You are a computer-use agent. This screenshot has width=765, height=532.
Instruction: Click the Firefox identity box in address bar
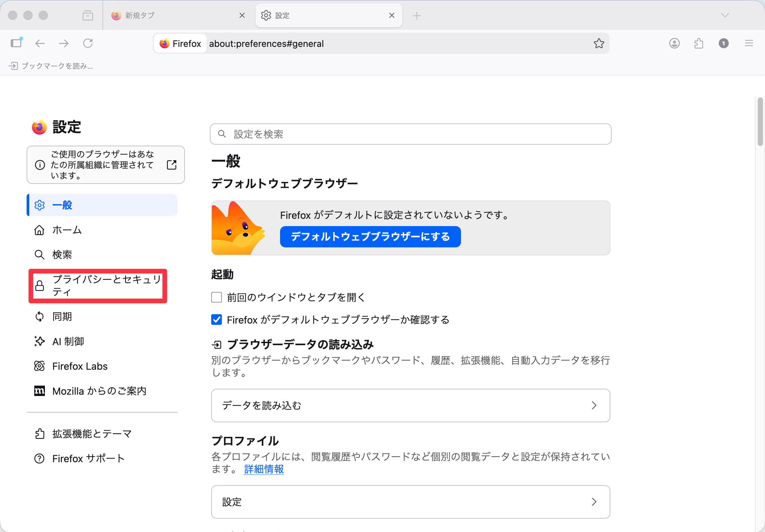tap(180, 43)
